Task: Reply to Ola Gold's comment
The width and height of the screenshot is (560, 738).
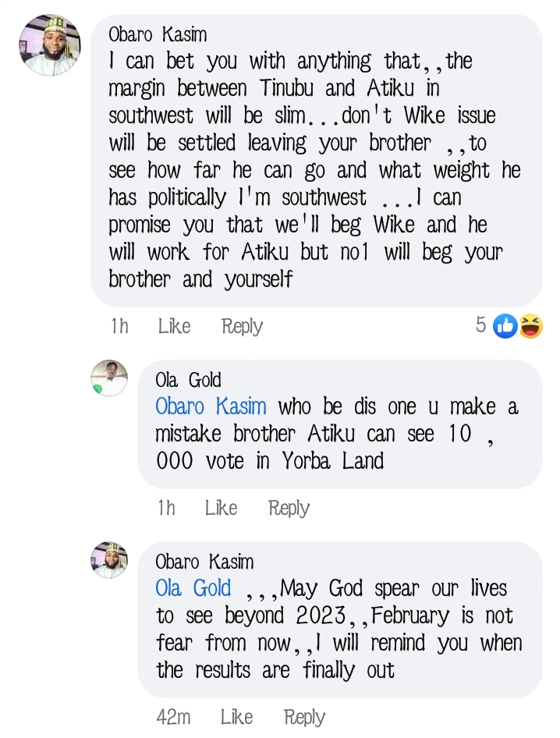Action: point(289,508)
